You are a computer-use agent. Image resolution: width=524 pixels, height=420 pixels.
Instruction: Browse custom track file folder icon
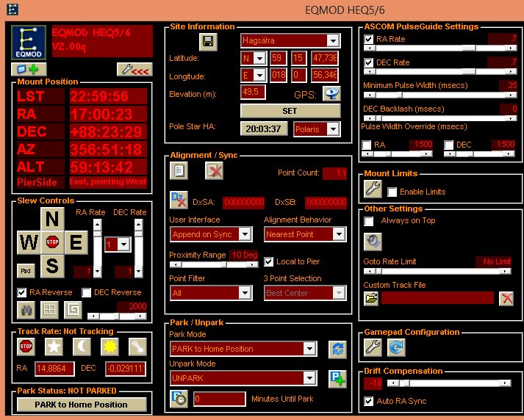(371, 298)
